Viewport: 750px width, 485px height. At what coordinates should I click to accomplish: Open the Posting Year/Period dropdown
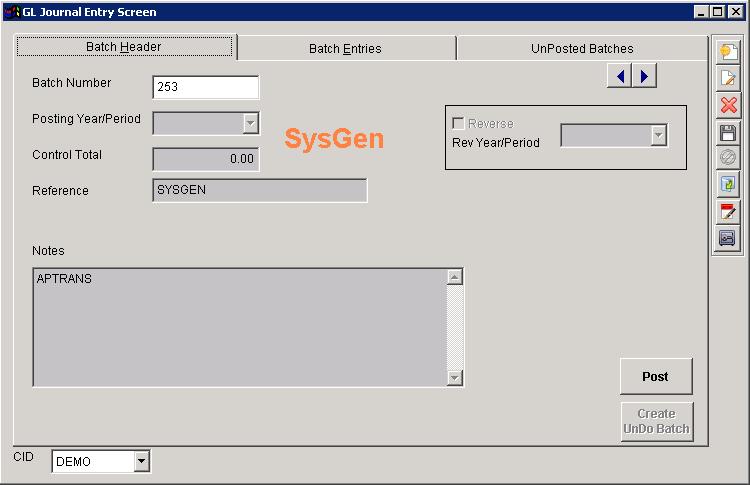(x=250, y=123)
